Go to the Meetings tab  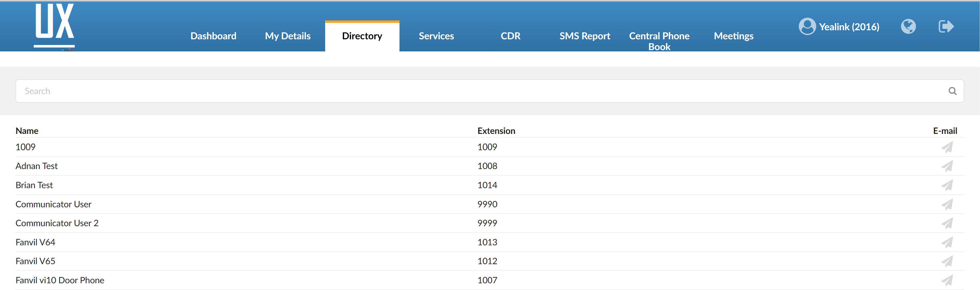tap(733, 36)
